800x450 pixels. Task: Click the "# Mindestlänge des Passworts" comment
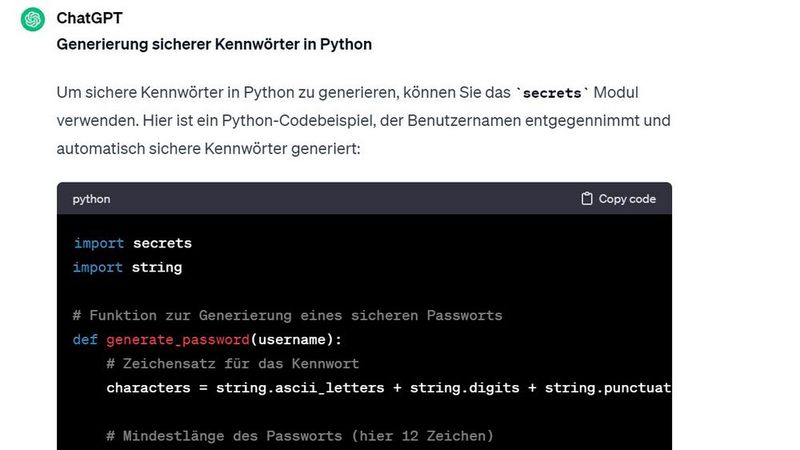click(299, 436)
